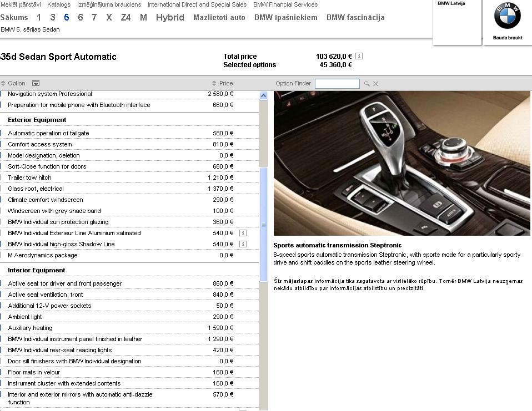Open BMW Financial Services link
This screenshot has height=411, width=532.
(285, 4)
